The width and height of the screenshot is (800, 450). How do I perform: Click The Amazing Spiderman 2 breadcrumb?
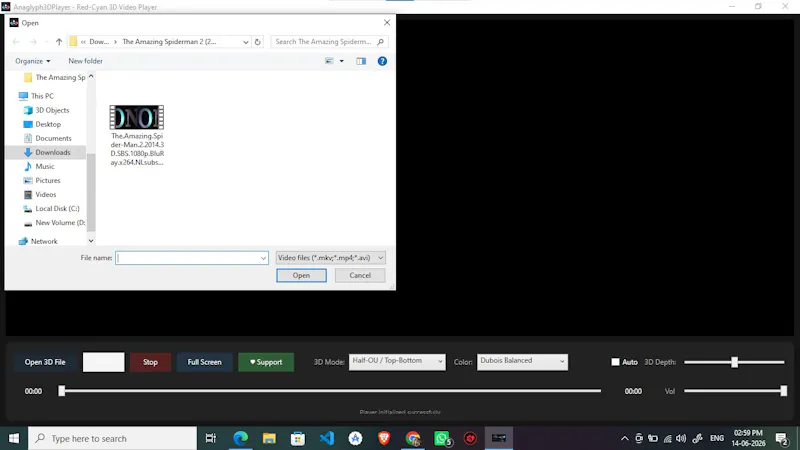(x=169, y=42)
